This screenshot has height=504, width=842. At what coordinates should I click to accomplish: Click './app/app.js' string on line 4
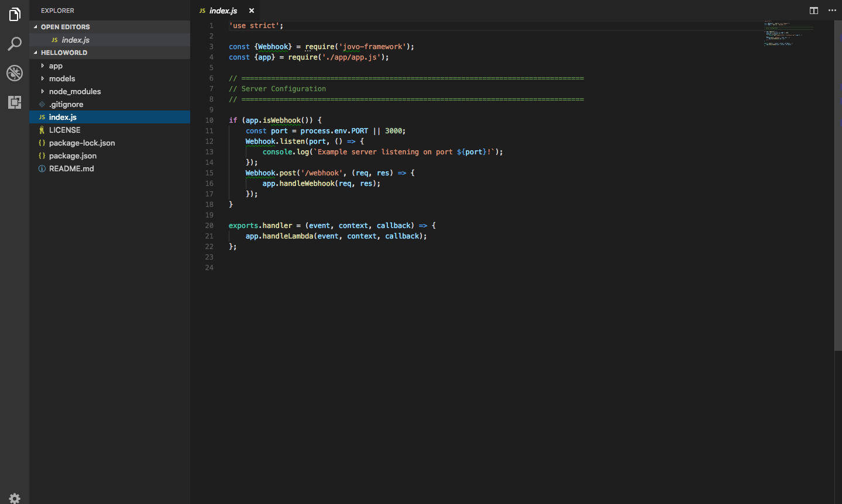tap(351, 57)
